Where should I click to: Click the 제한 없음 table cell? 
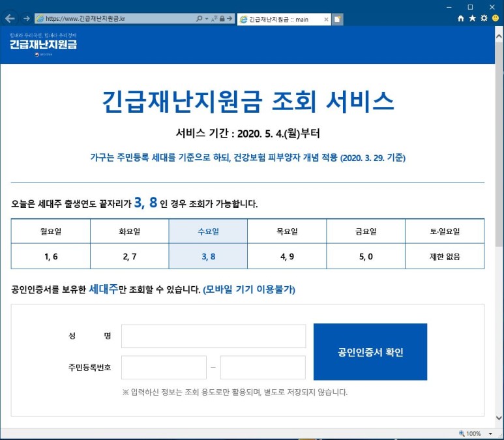point(445,256)
